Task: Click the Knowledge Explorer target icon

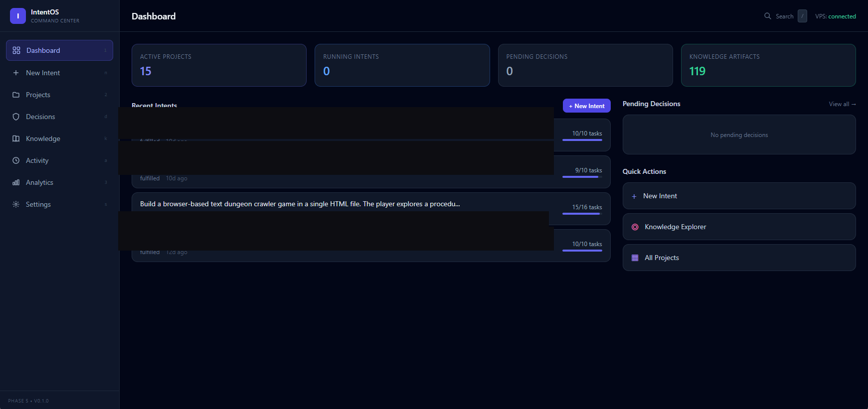Action: [x=635, y=227]
